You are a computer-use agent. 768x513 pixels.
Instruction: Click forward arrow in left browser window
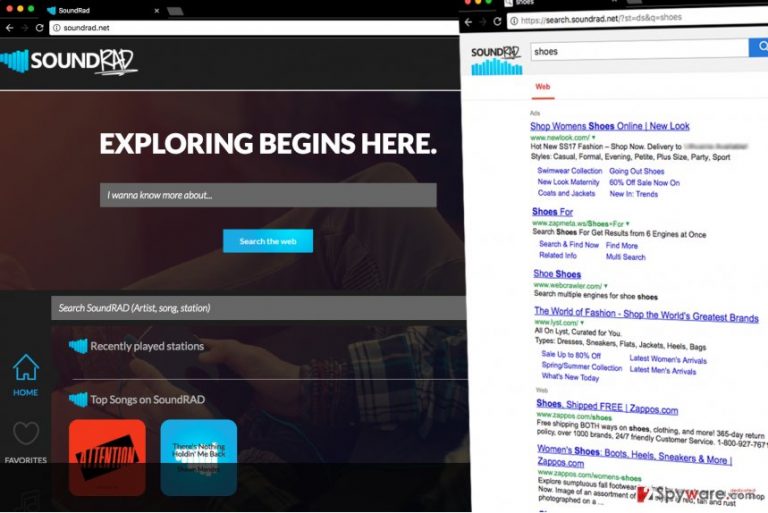(24, 28)
